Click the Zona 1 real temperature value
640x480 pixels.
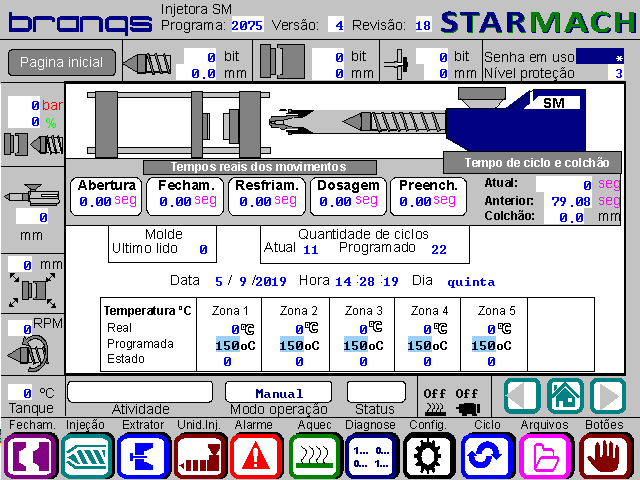coord(235,329)
